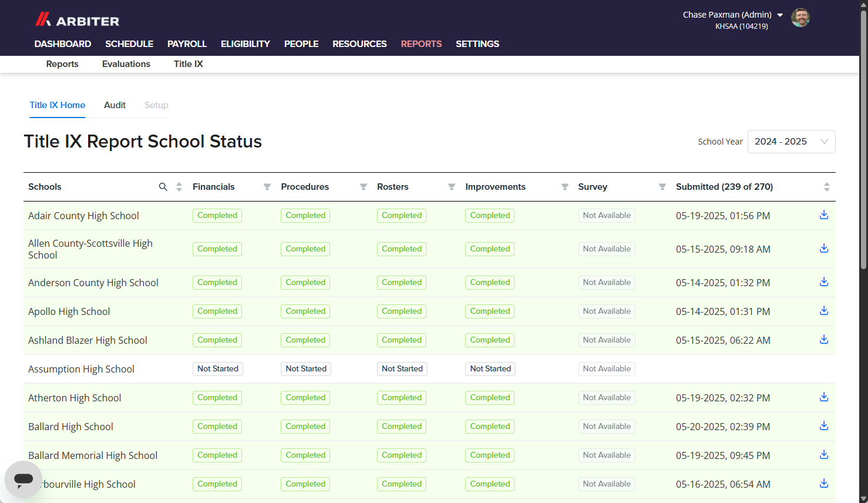Open the People menu
This screenshot has height=503, width=868.
(301, 44)
